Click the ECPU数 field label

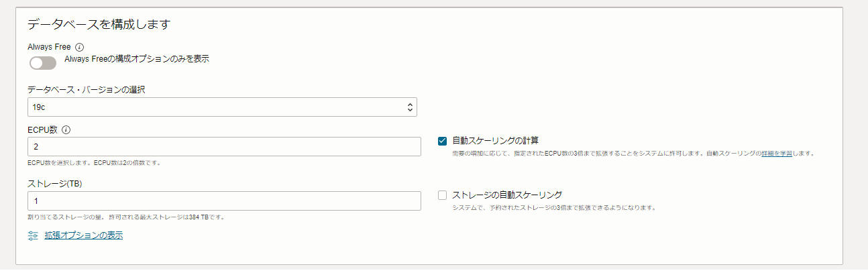tap(43, 130)
